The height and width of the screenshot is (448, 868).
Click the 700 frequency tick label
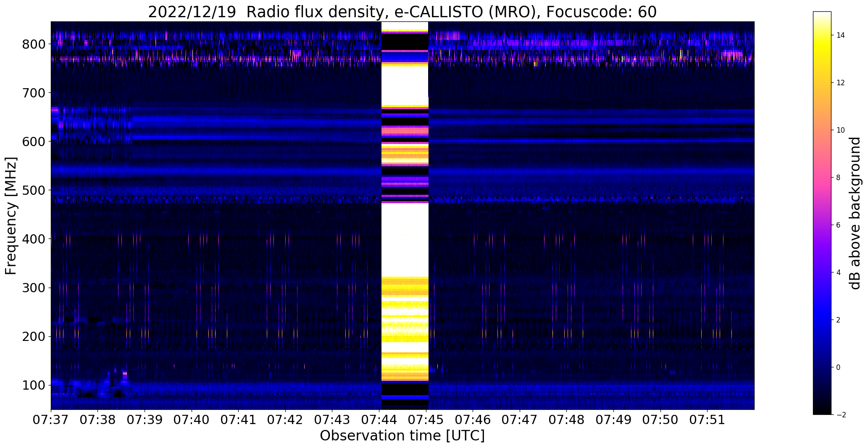34,93
